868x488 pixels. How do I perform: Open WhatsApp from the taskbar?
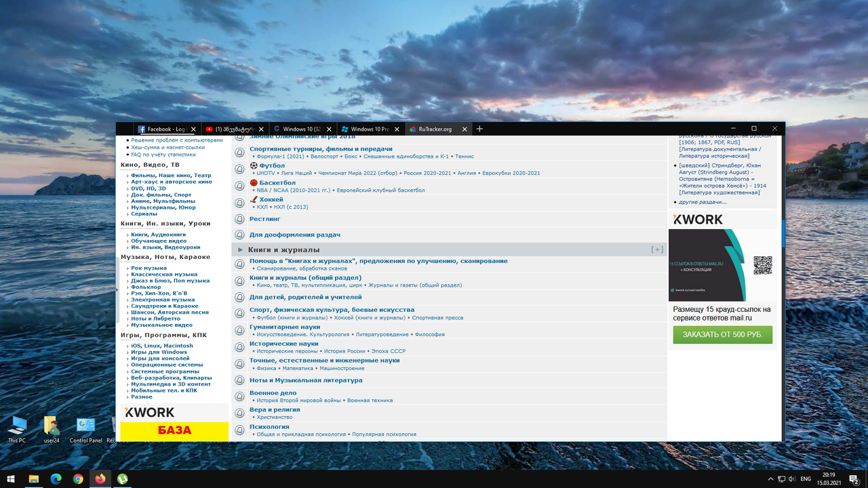(x=122, y=479)
